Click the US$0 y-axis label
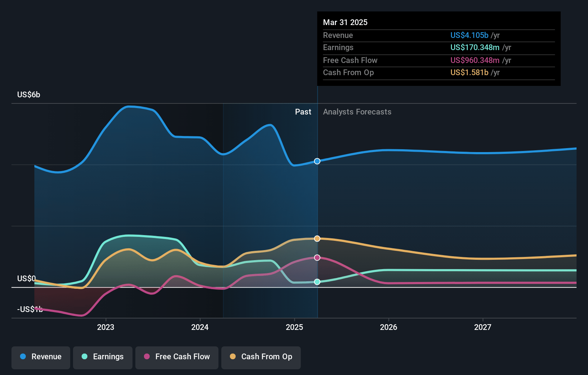Viewport: 588px width, 375px height. click(x=26, y=278)
